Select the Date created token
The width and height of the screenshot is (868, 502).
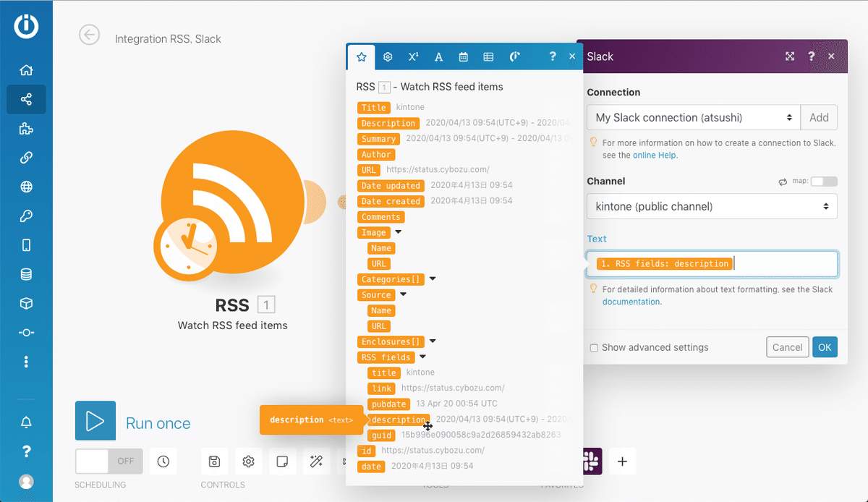coord(391,201)
